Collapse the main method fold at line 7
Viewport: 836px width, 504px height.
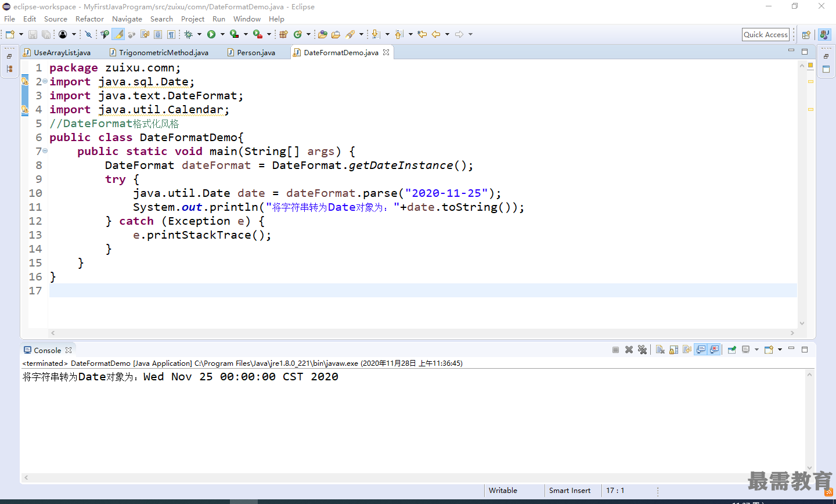(45, 151)
